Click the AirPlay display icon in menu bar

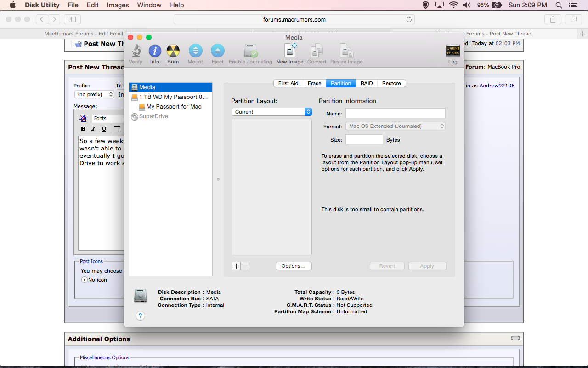click(x=440, y=5)
